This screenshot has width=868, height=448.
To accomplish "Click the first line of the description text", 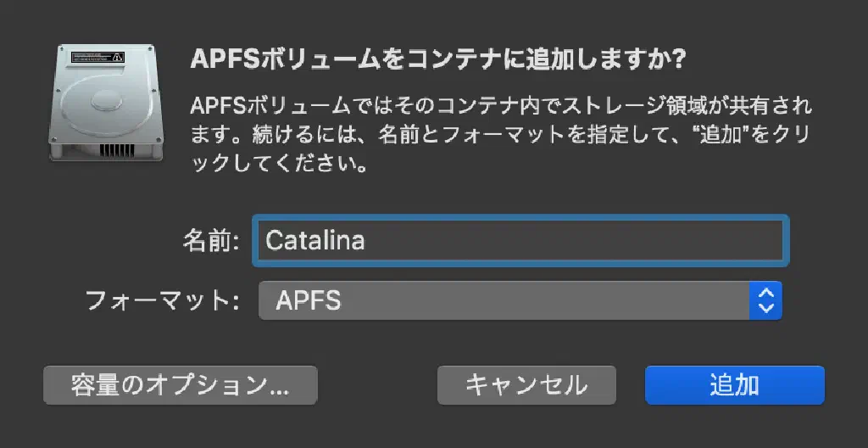I will 500,107.
